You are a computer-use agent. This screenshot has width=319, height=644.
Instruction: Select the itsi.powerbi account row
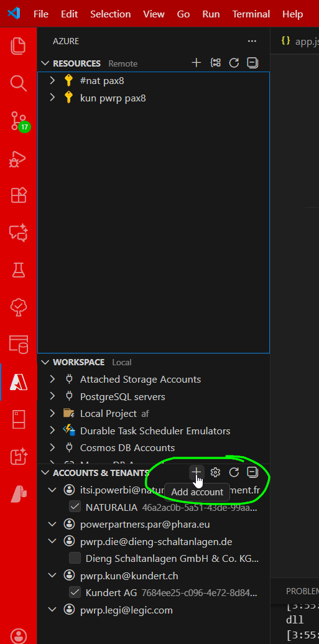click(154, 490)
